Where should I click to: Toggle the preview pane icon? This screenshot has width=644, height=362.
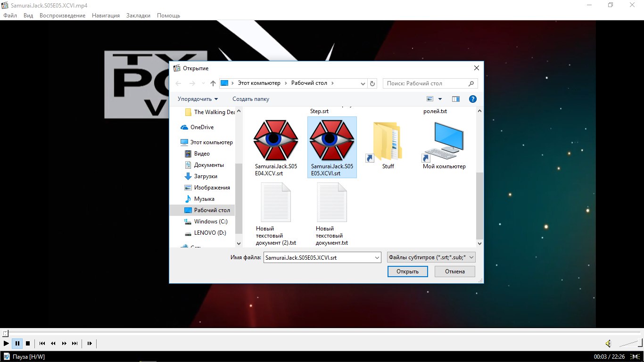(x=455, y=99)
